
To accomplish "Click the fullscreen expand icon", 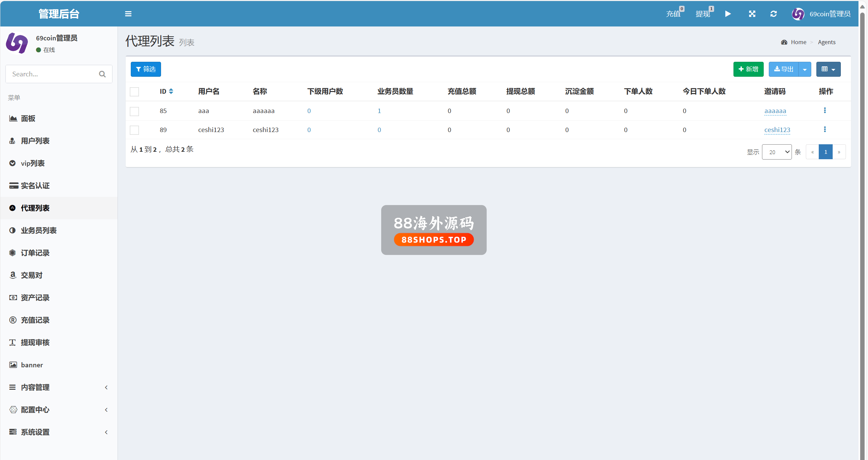I will 752,14.
